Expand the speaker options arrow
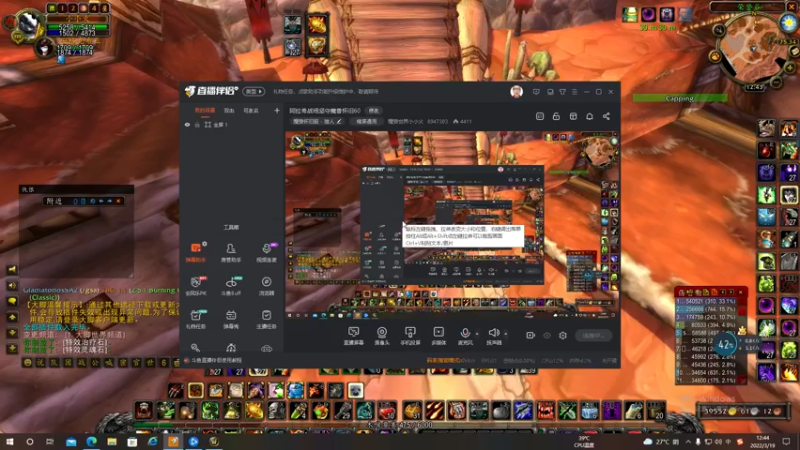800x450 pixels. coord(506,334)
